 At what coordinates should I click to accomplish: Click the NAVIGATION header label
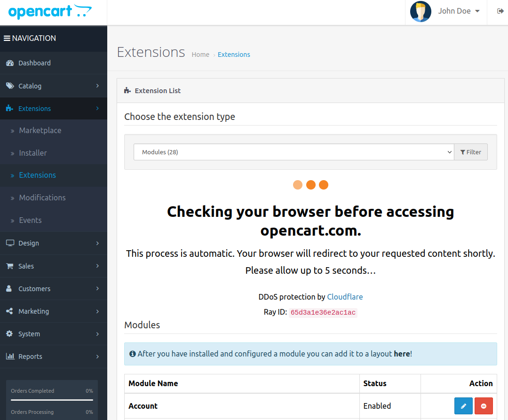tap(34, 38)
